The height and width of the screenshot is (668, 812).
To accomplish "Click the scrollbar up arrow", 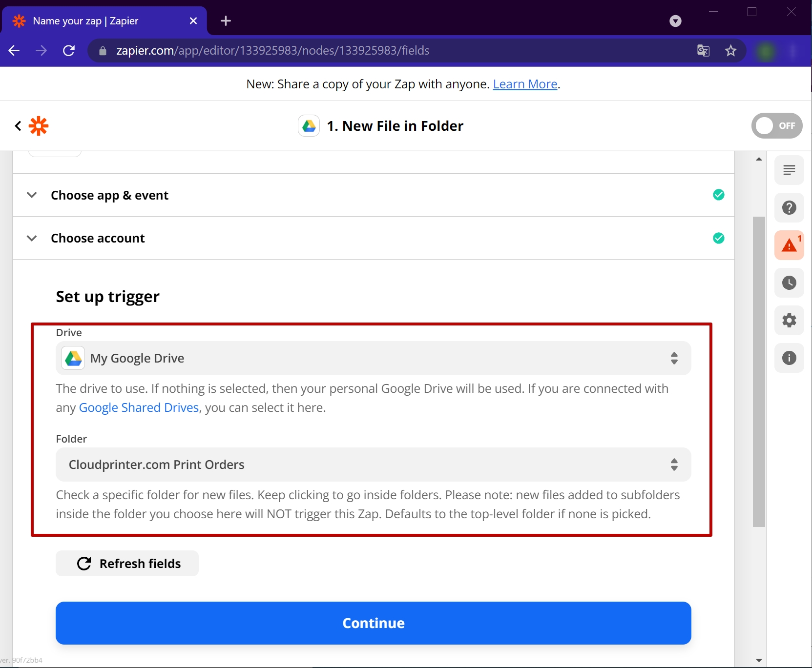I will click(759, 159).
